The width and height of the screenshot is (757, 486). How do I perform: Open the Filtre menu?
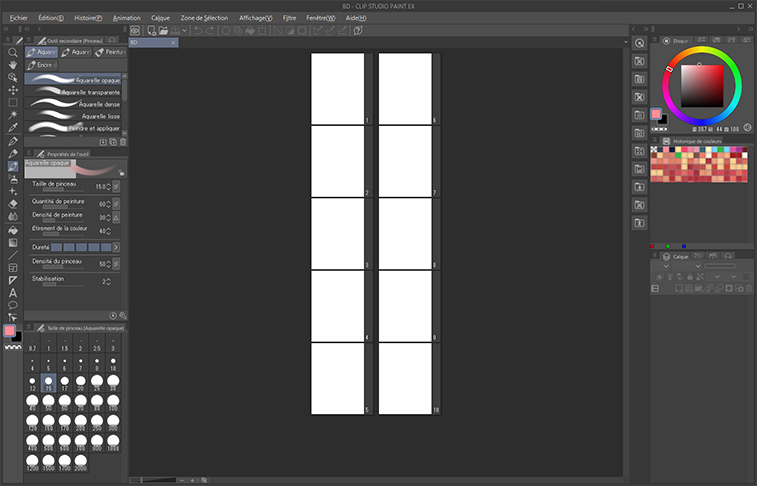(289, 18)
